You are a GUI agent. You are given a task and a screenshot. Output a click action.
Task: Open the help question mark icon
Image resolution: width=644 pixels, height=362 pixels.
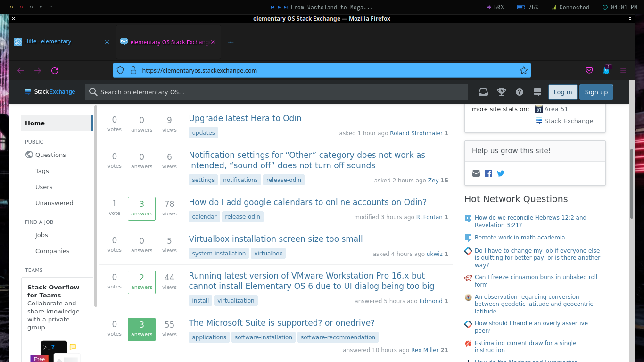tap(520, 92)
